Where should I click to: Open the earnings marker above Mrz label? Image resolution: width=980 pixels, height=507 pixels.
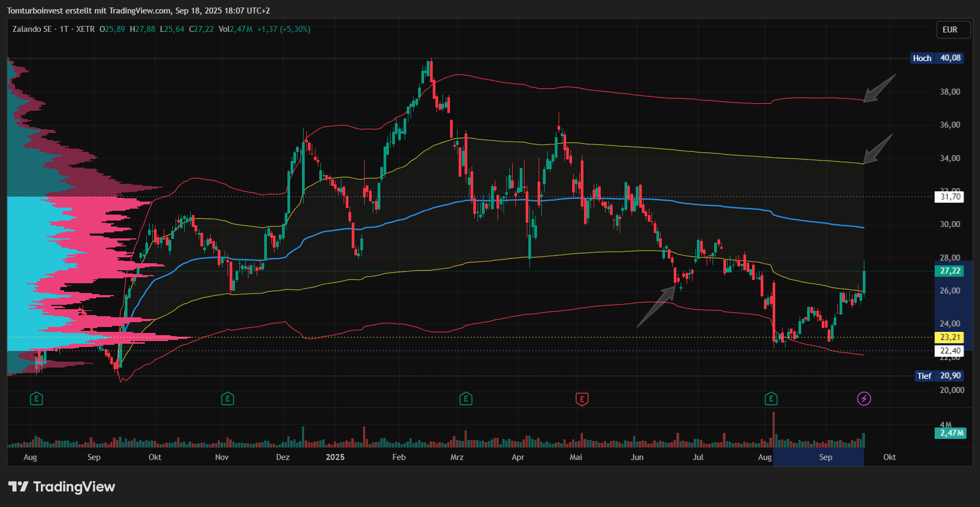point(466,399)
